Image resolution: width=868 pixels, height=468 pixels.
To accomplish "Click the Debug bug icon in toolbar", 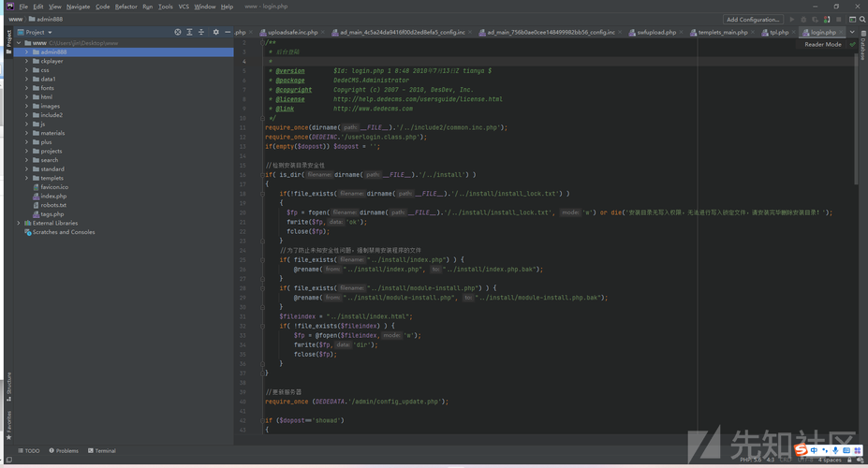I will (802, 19).
